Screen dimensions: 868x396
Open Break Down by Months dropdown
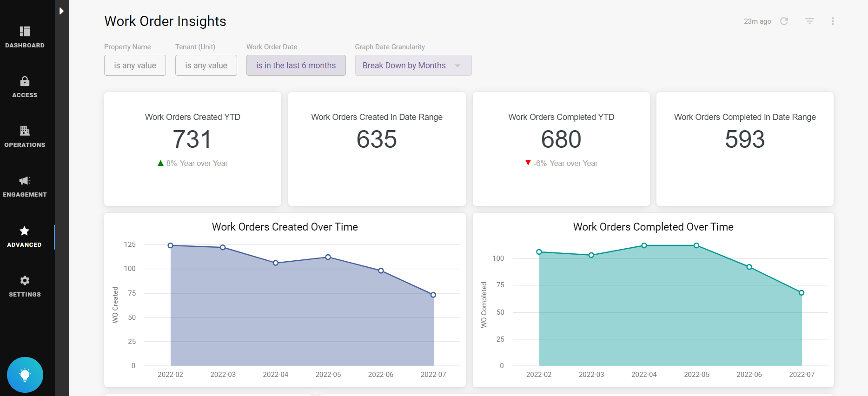pyautogui.click(x=413, y=66)
